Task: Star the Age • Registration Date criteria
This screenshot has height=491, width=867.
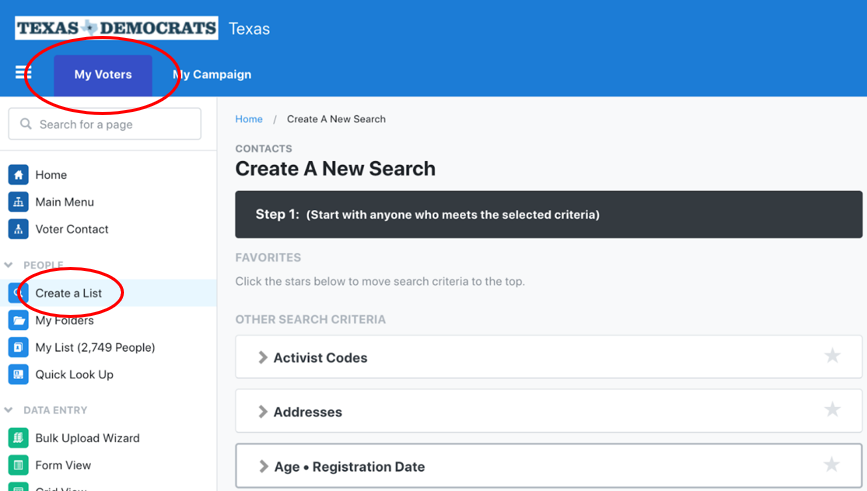Action: [832, 464]
